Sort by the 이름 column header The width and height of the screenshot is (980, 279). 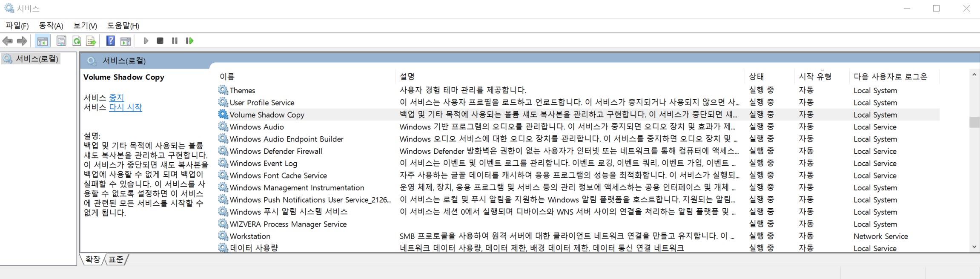point(306,76)
